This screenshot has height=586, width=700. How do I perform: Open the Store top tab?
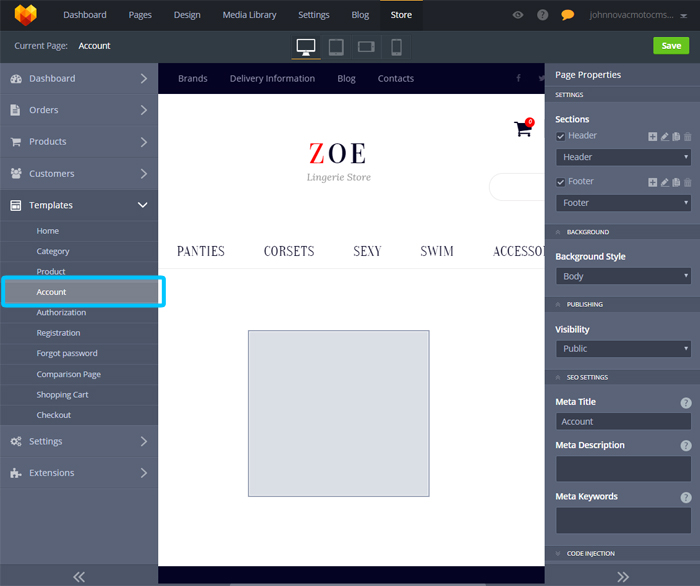(x=401, y=15)
